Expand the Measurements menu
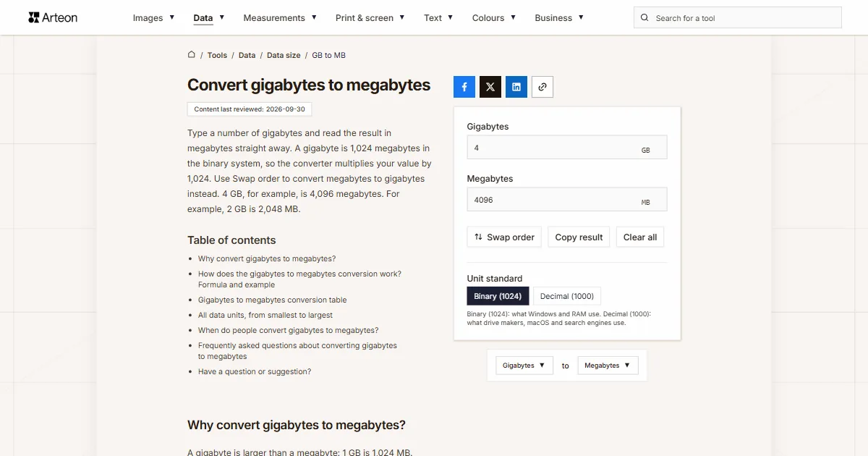The width and height of the screenshot is (868, 456). pos(281,18)
